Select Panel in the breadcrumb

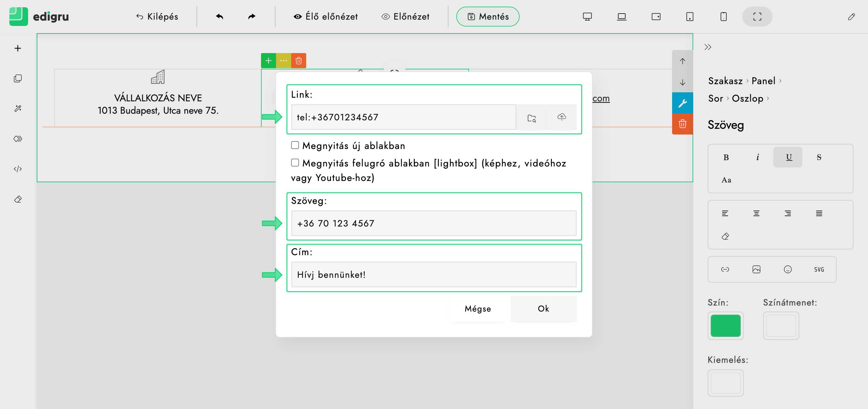763,81
